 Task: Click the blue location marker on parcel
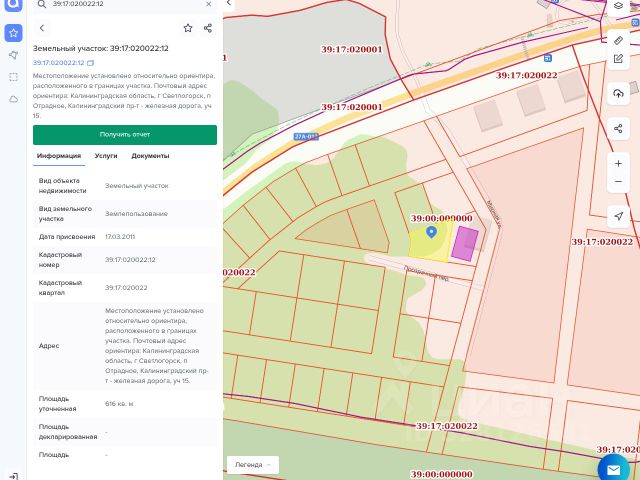click(x=431, y=232)
